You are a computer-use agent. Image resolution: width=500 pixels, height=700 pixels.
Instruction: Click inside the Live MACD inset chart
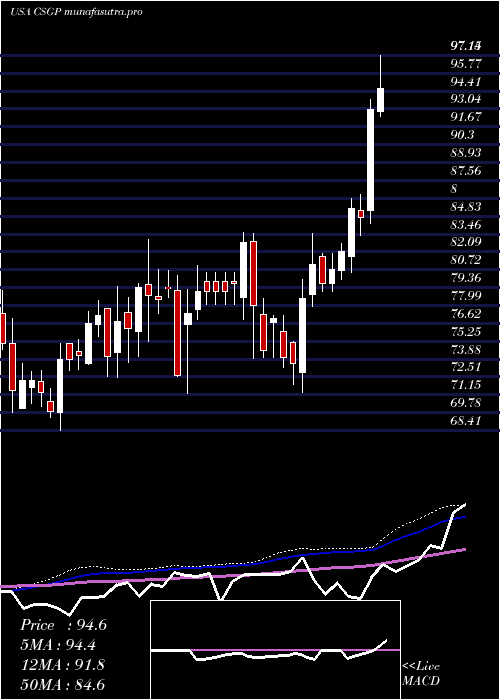[x=275, y=650]
